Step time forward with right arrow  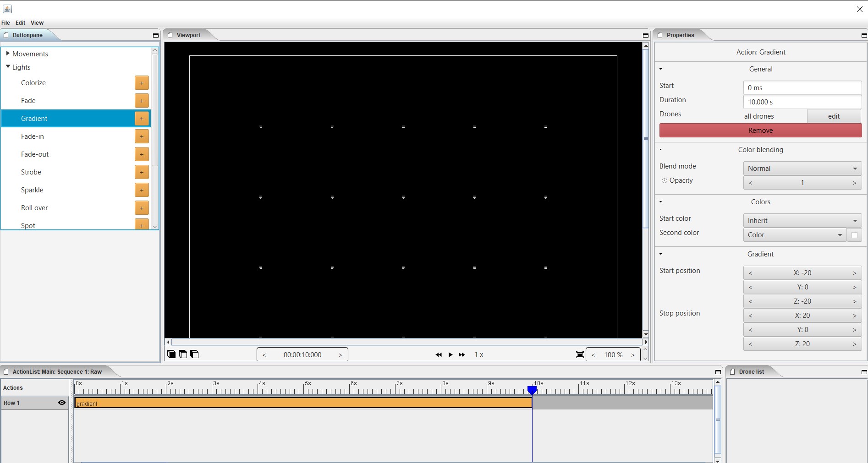341,355
